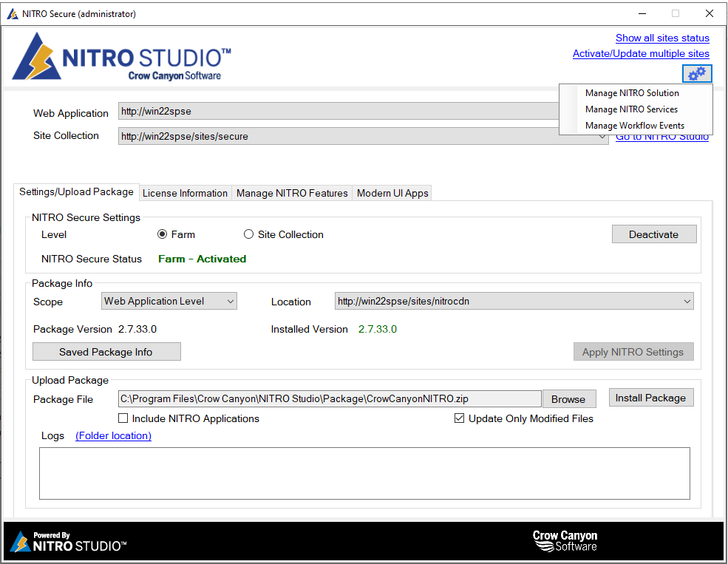
Task: Uncheck Update Only Modified Files
Action: click(459, 418)
